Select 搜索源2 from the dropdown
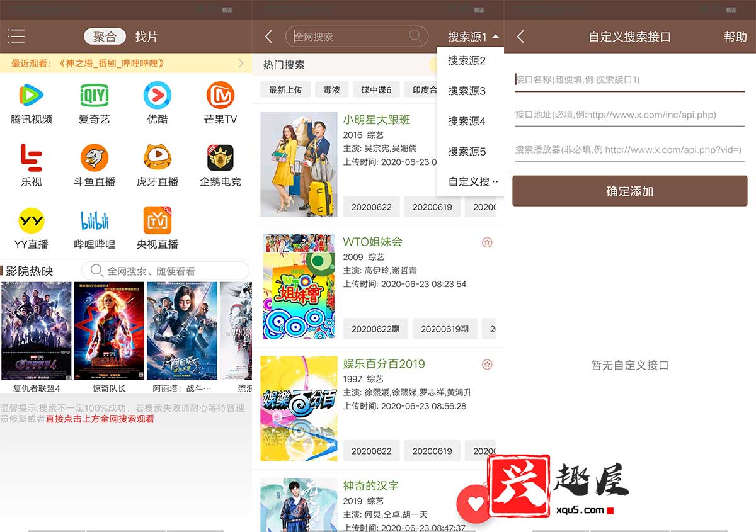This screenshot has height=532, width=756. click(x=467, y=60)
